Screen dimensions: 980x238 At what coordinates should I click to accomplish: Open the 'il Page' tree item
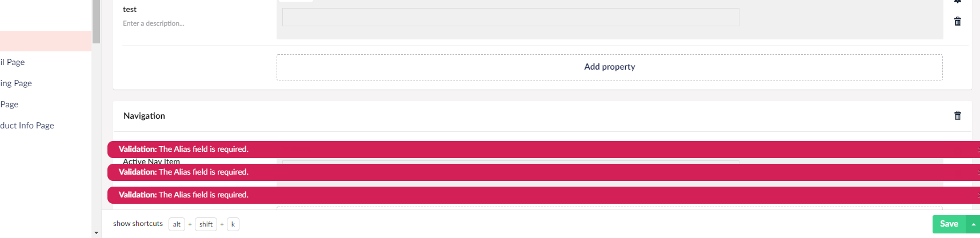tap(13, 62)
